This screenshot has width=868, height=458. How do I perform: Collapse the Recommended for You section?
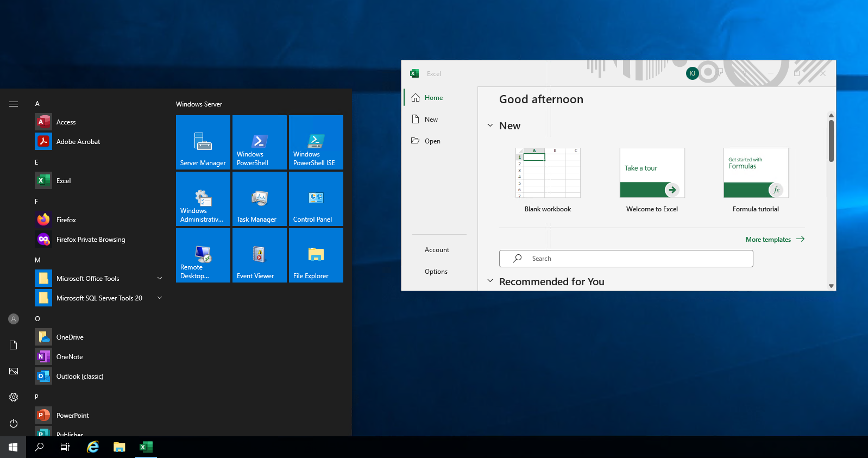490,281
